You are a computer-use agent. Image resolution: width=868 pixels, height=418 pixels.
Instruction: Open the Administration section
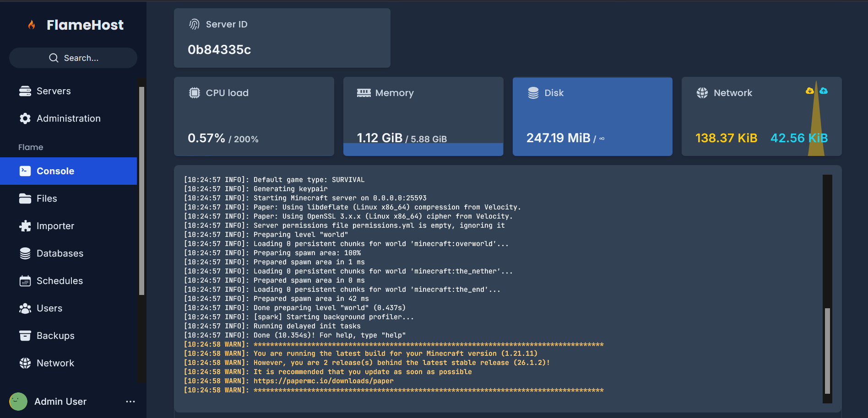(69, 118)
